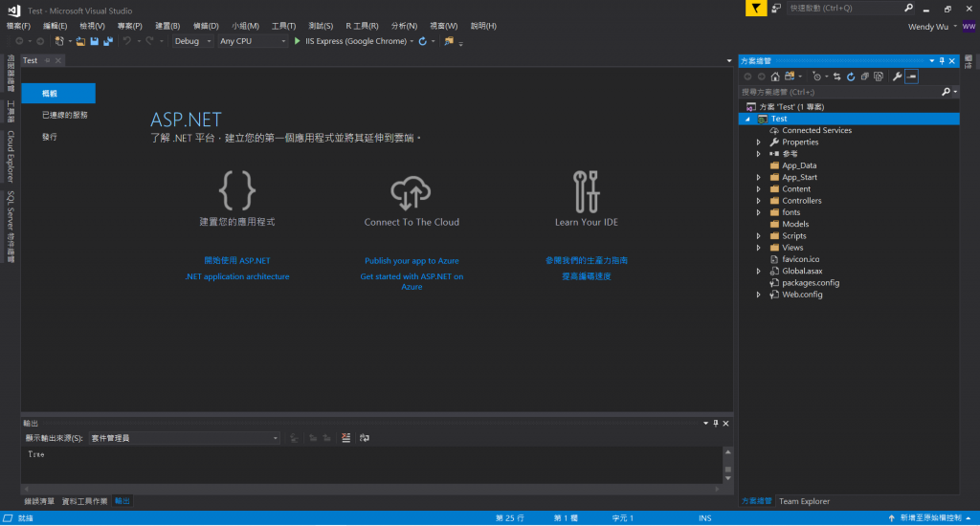Click sync with active document icon
Screen dimensions: 980x526
click(x=836, y=77)
